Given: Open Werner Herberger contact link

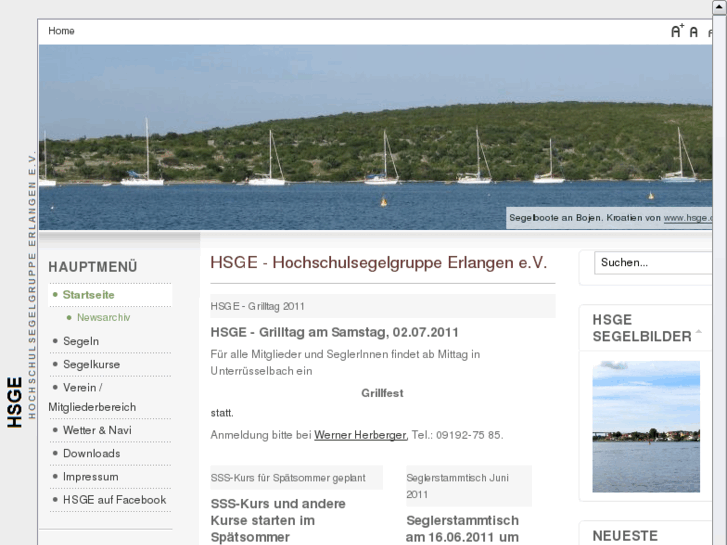Looking at the screenshot, I should [x=360, y=435].
